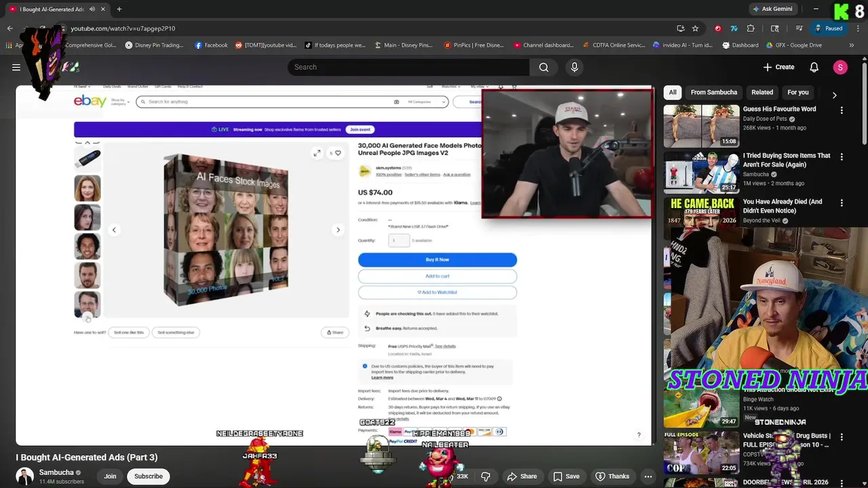Open You Have Already Died video title
Viewport: 868px width, 488px height.
pyautogui.click(x=782, y=206)
